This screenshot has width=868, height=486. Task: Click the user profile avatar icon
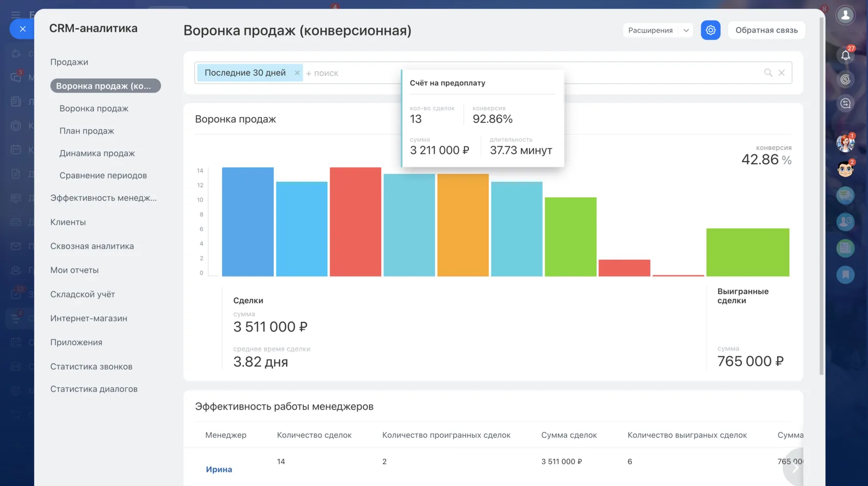[845, 15]
